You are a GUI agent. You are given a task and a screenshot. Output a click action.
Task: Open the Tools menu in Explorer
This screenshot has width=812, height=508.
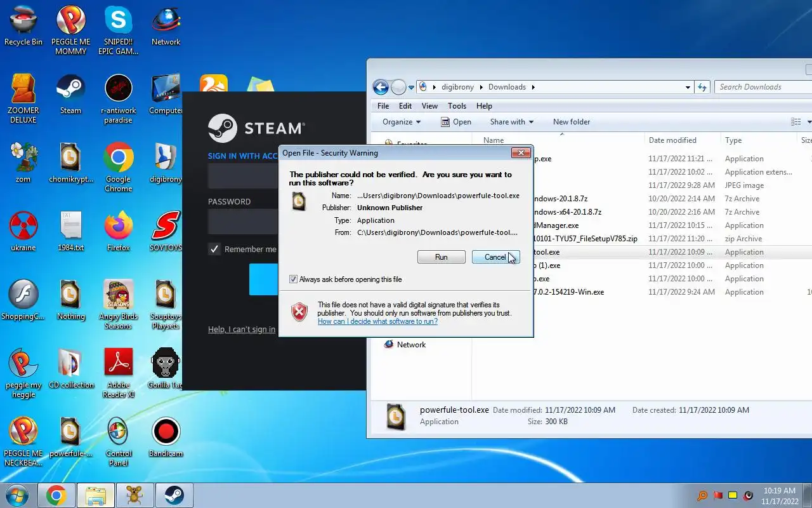[x=457, y=106]
